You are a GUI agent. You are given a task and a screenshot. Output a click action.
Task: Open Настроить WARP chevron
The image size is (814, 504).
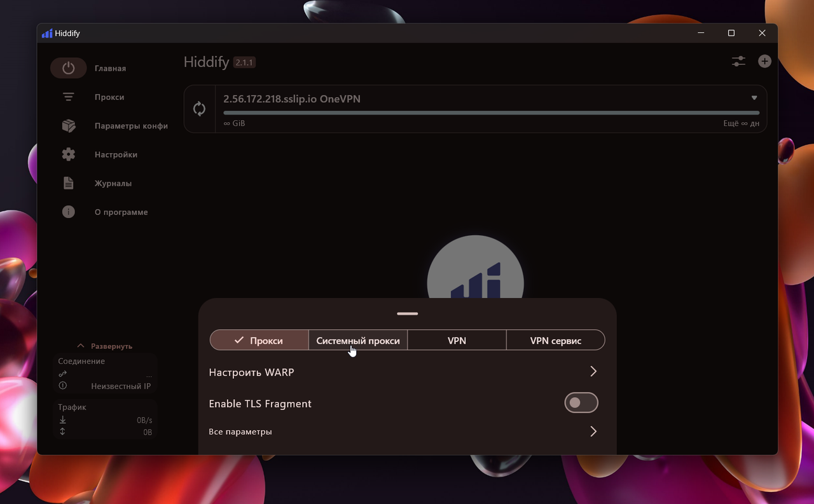[x=593, y=371]
